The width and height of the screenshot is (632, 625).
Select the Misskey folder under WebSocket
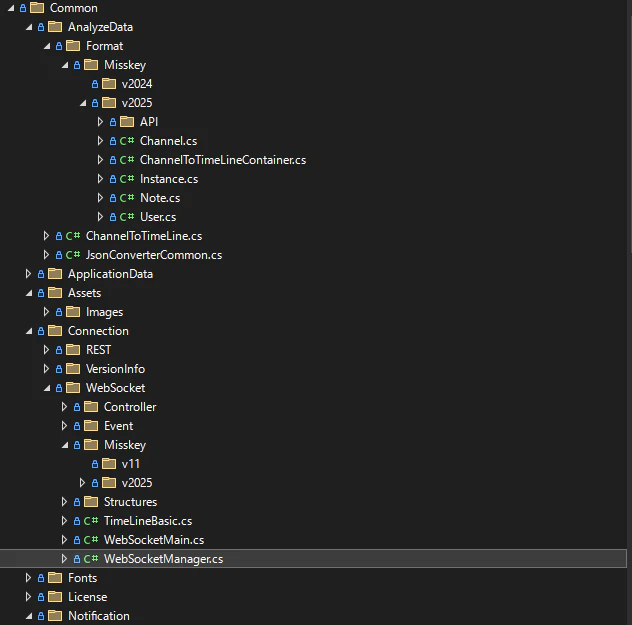click(x=125, y=445)
